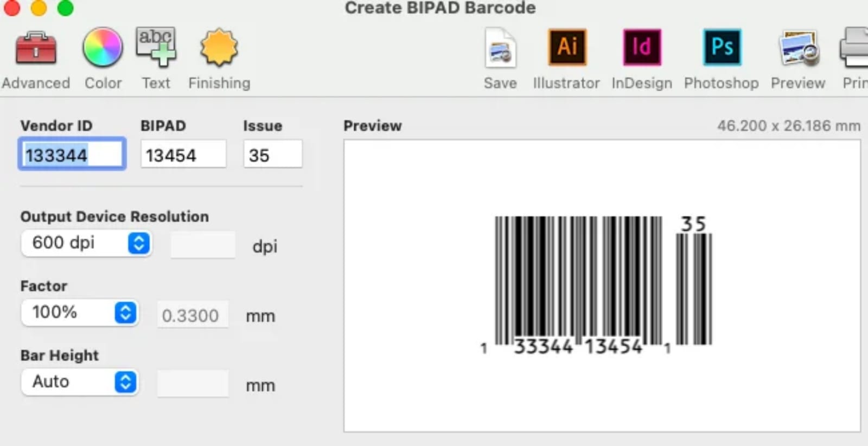Click the Text tool icon
868x446 pixels.
156,48
